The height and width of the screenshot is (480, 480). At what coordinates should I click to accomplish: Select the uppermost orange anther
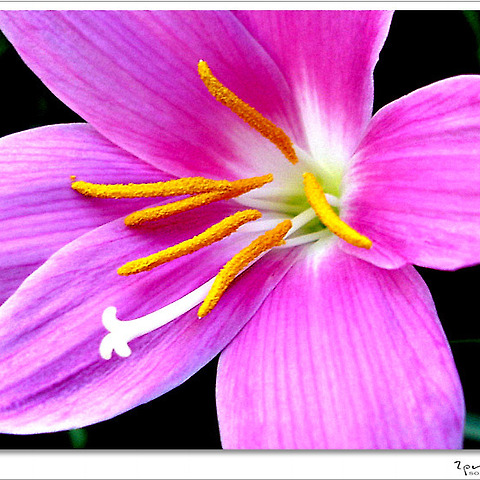click(x=247, y=112)
